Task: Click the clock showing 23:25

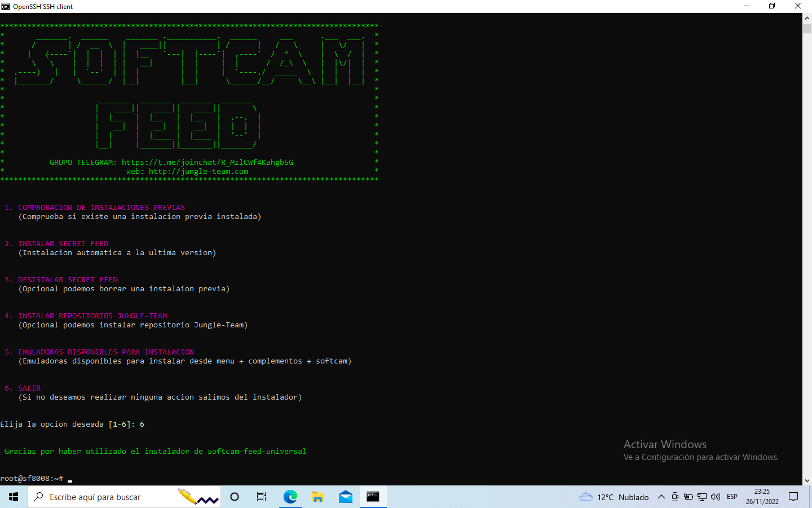Action: click(762, 497)
